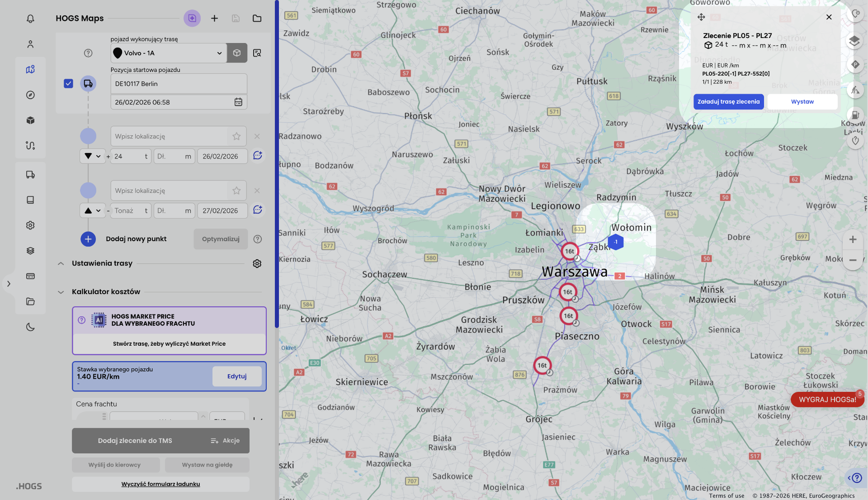Collapse the Ustawienia trasy section
868x500 pixels.
coord(61,263)
